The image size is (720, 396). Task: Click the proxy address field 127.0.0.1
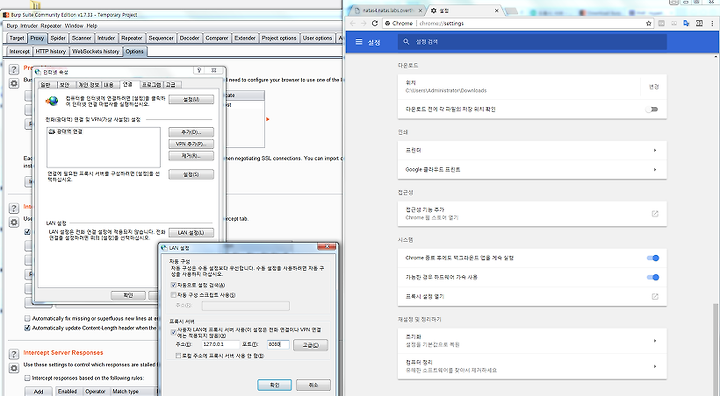coord(220,344)
